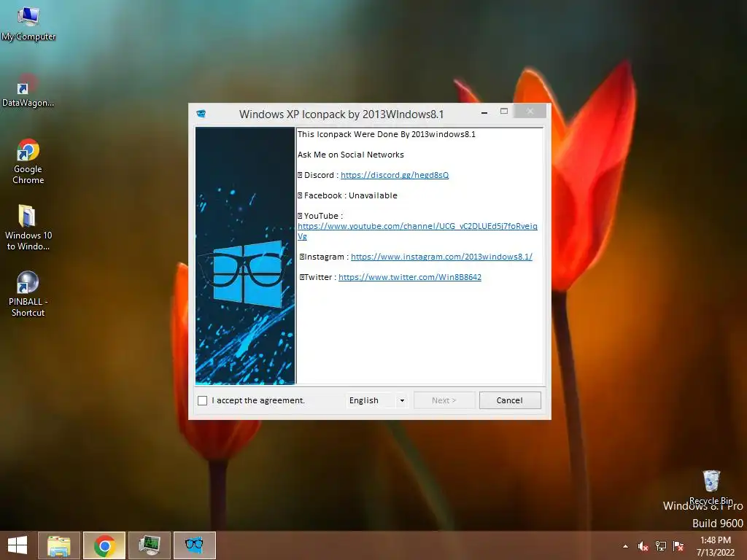Open the Recycle Bin
The width and height of the screenshot is (747, 560).
tap(711, 487)
